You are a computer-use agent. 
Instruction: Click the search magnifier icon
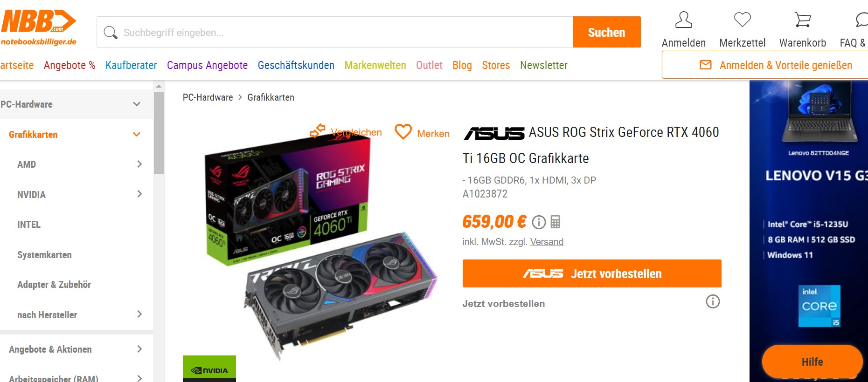[x=111, y=33]
